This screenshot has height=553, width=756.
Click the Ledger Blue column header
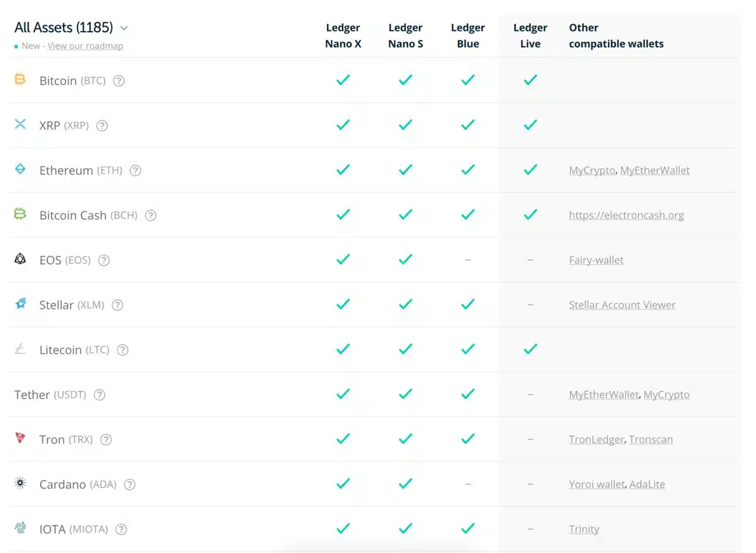[x=468, y=36]
